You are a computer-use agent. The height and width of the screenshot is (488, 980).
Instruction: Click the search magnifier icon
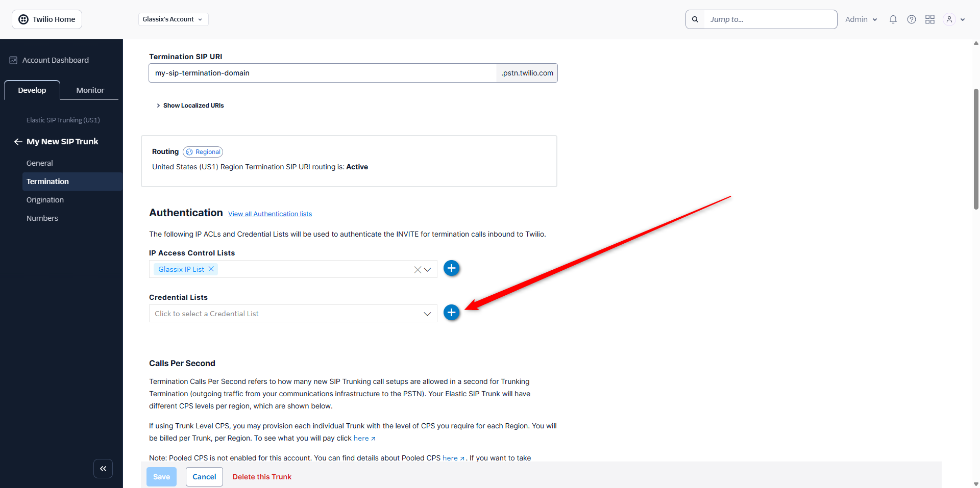pos(695,19)
